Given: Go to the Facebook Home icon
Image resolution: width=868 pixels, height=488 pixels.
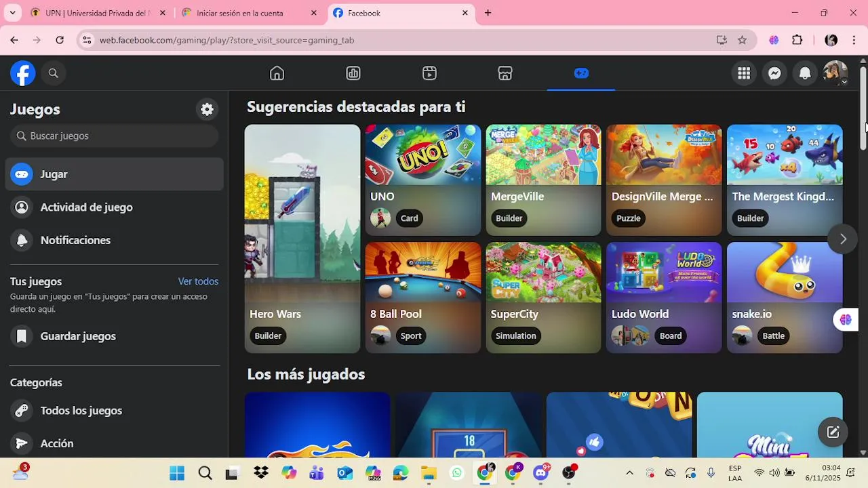Looking at the screenshot, I should click(277, 73).
